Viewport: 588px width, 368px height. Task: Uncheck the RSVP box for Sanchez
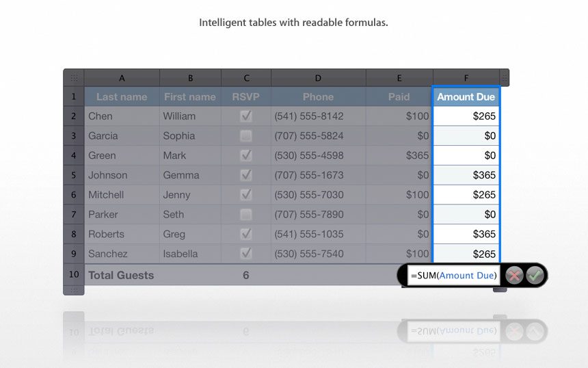pyautogui.click(x=246, y=254)
